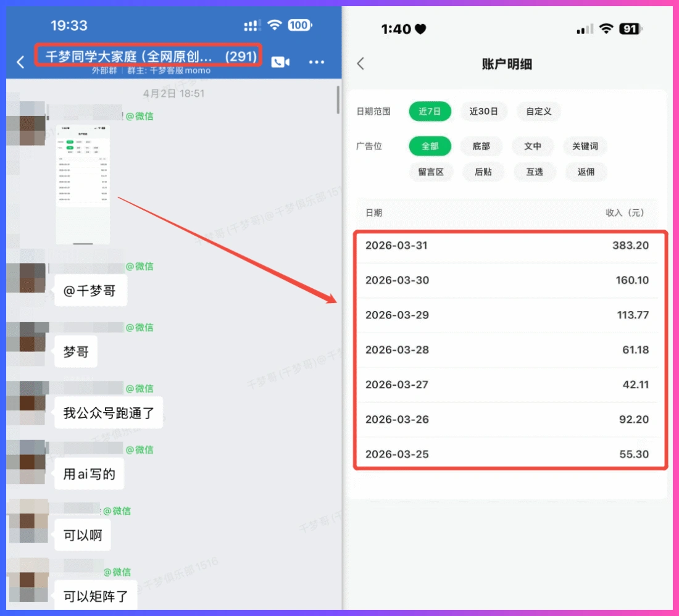Tap the wifi icon in chat status bar

click(274, 25)
